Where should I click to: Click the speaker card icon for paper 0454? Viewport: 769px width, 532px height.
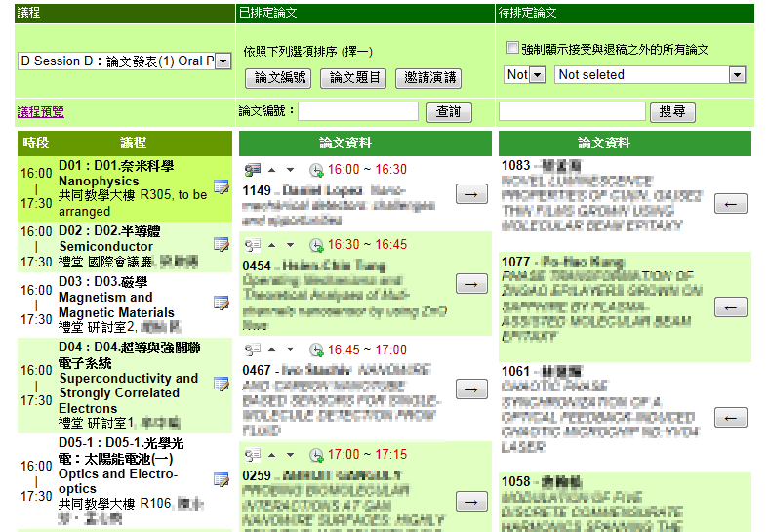click(253, 245)
